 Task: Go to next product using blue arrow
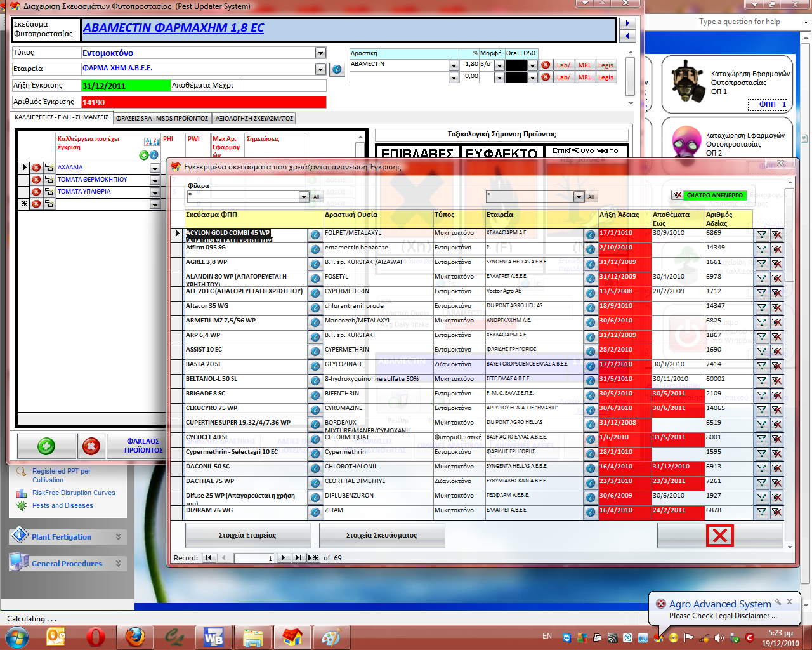point(627,23)
